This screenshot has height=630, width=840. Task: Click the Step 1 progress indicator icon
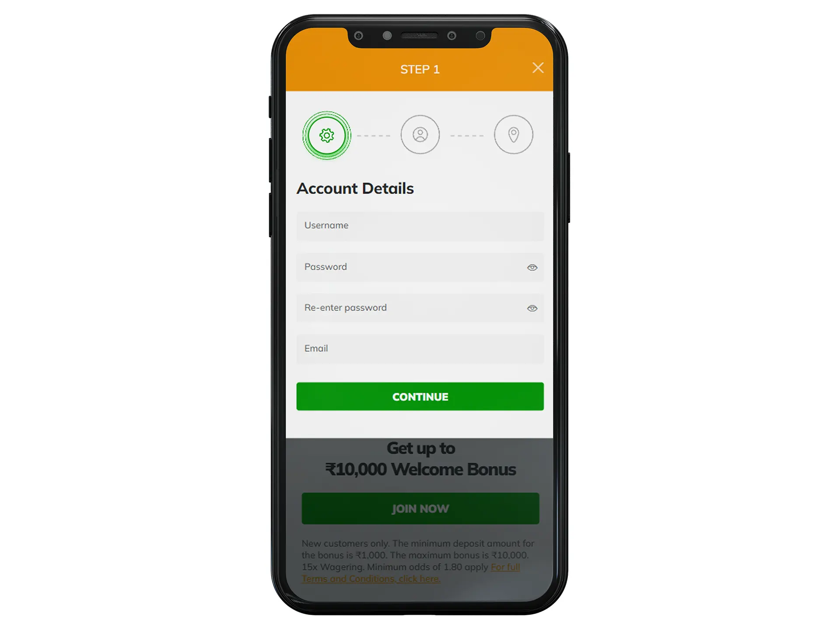click(325, 135)
